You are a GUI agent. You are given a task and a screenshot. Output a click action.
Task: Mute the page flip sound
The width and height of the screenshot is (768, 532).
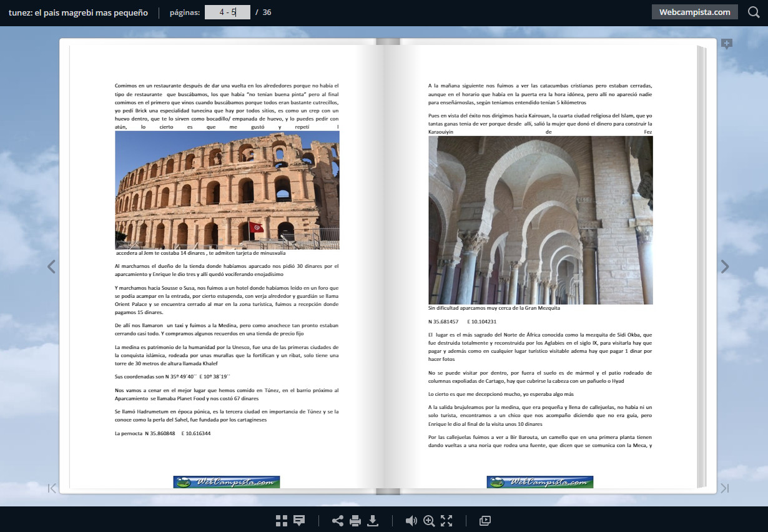[411, 521]
